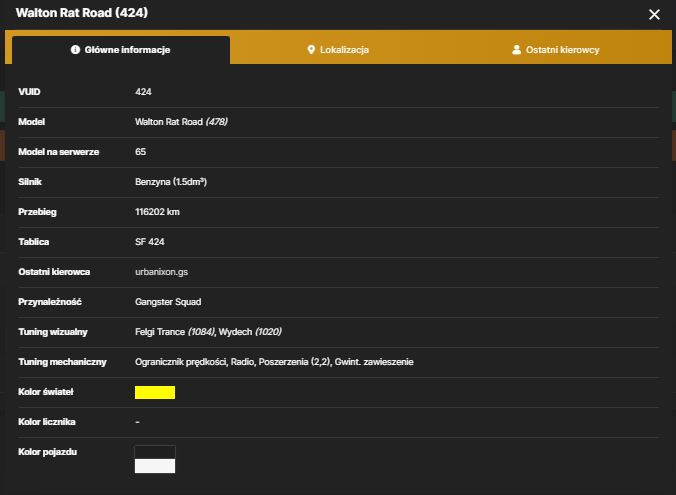Select the dialog title Walton Rat Road (424)
The image size is (676, 495).
coord(82,13)
